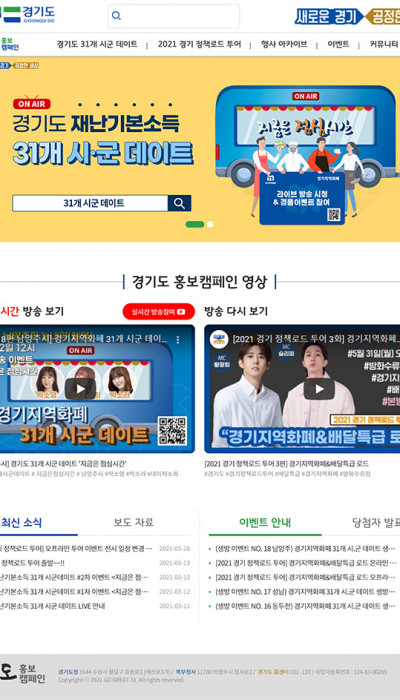Click the top header search box
Image resolution: width=400 pixels, height=700 pixels.
pos(174,16)
